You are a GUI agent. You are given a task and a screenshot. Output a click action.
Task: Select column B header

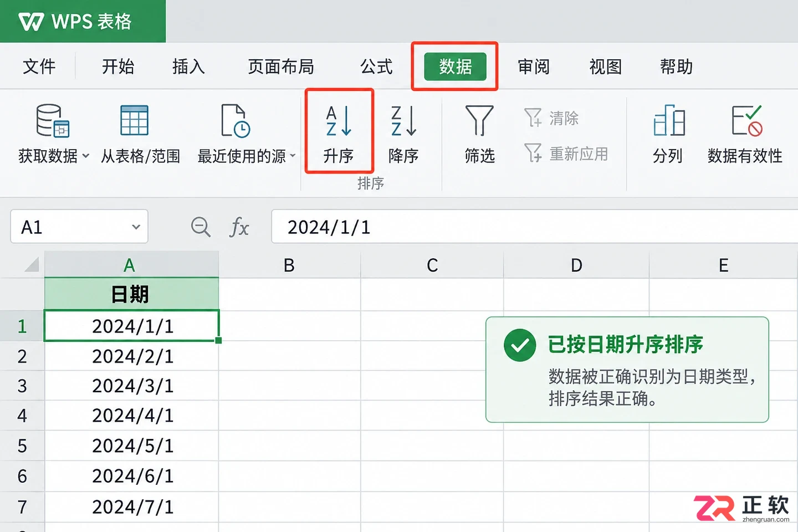click(289, 265)
